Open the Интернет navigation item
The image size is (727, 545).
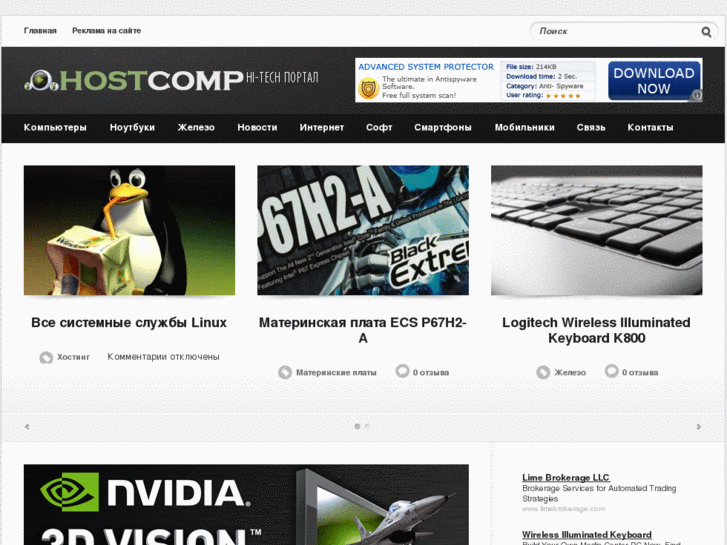point(322,128)
